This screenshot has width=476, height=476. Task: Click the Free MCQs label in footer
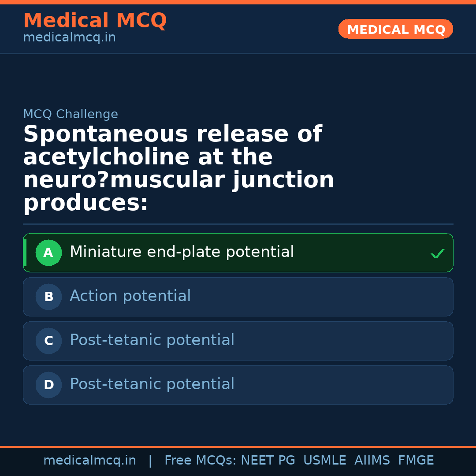click(201, 461)
